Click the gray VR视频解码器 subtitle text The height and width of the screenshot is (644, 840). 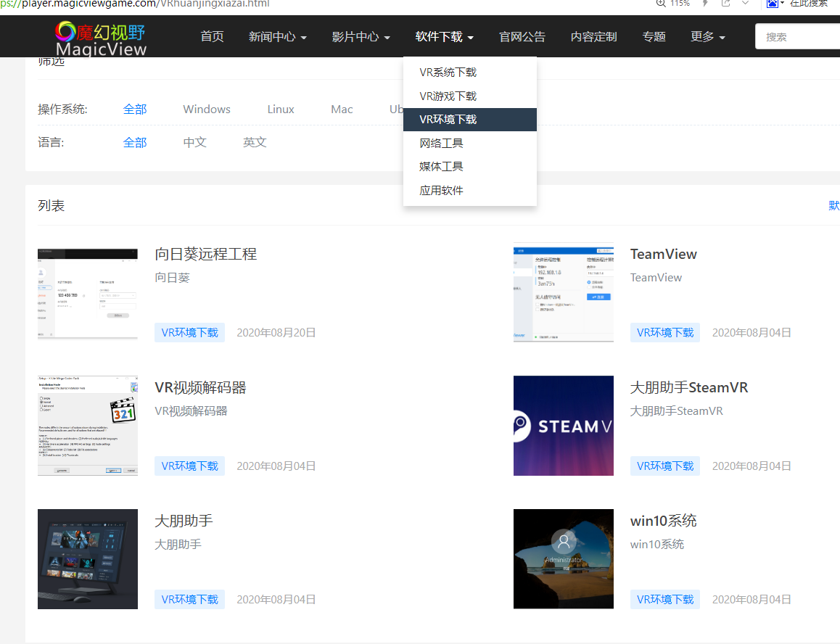191,411
